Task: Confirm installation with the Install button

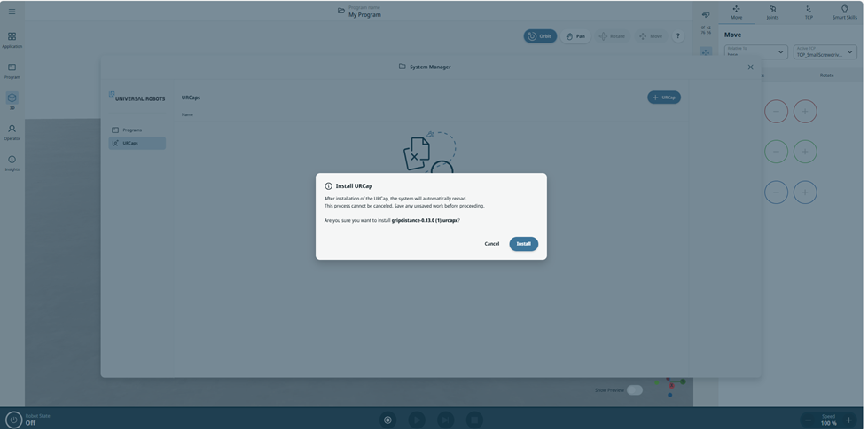Action: [x=523, y=244]
